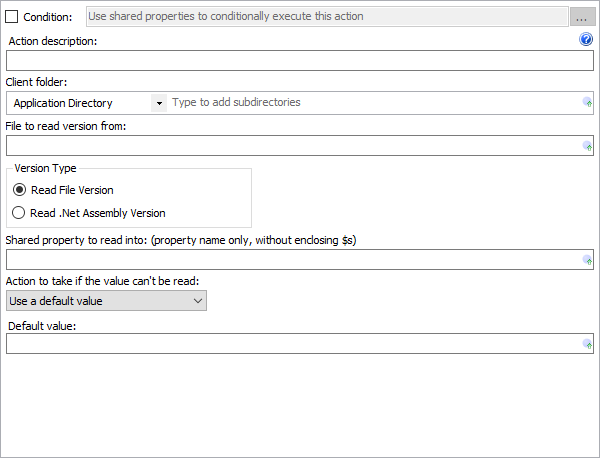
Task: Click into the Action description text field
Action: (x=300, y=60)
